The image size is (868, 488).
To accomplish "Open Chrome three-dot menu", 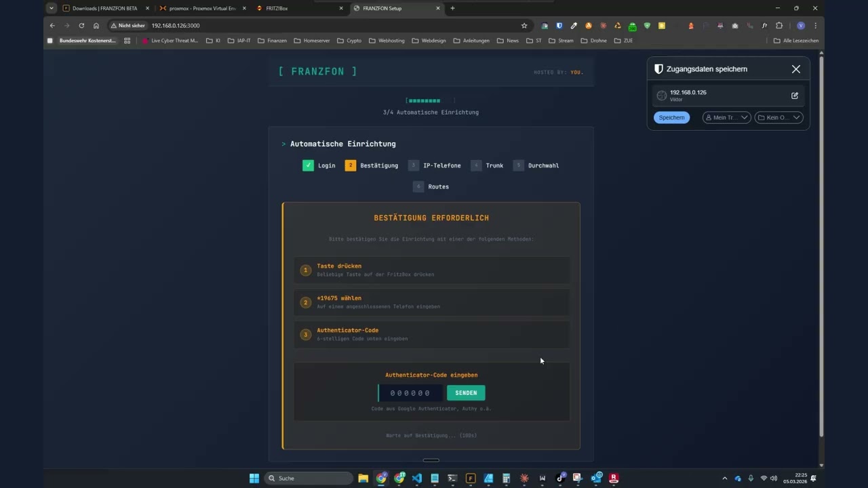I will (815, 26).
